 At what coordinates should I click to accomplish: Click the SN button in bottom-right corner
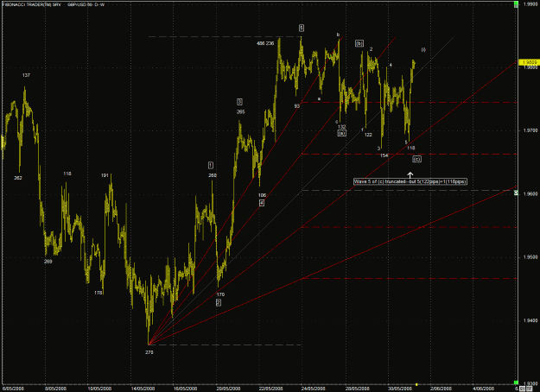pos(523,389)
